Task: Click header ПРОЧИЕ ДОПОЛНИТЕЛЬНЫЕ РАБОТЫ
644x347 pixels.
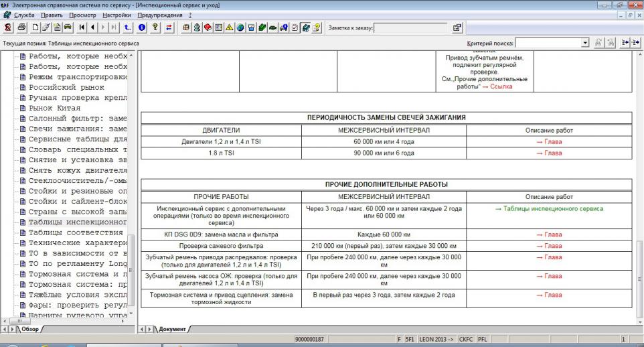Action: [386, 184]
